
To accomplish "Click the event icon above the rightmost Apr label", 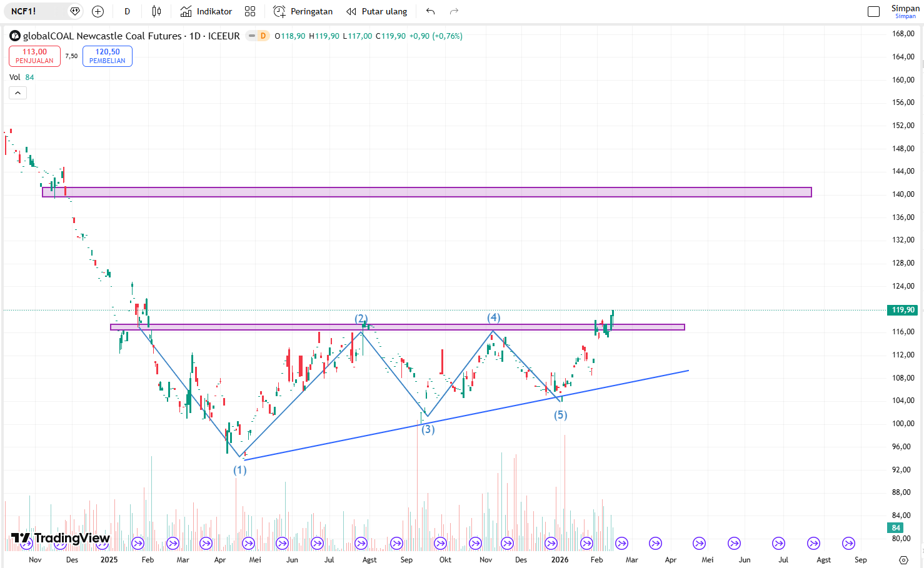I will 655,543.
